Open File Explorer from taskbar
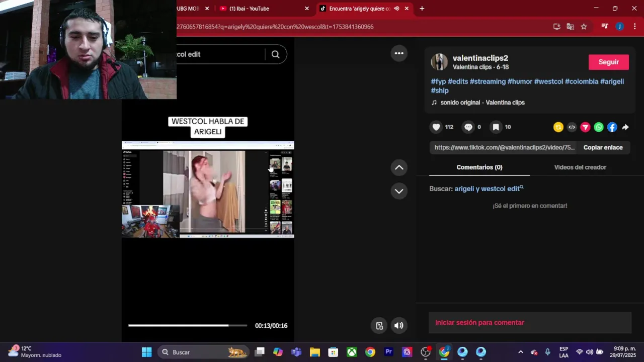 point(314,352)
